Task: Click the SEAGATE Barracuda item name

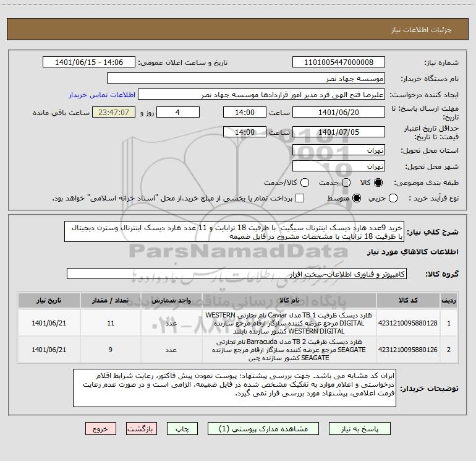Action: pos(289,350)
